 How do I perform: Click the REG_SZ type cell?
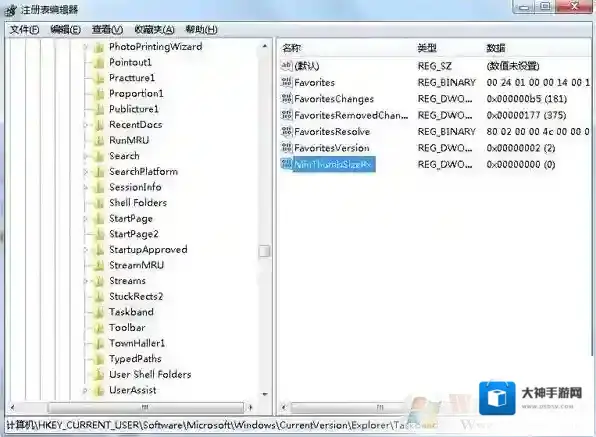[x=434, y=66]
